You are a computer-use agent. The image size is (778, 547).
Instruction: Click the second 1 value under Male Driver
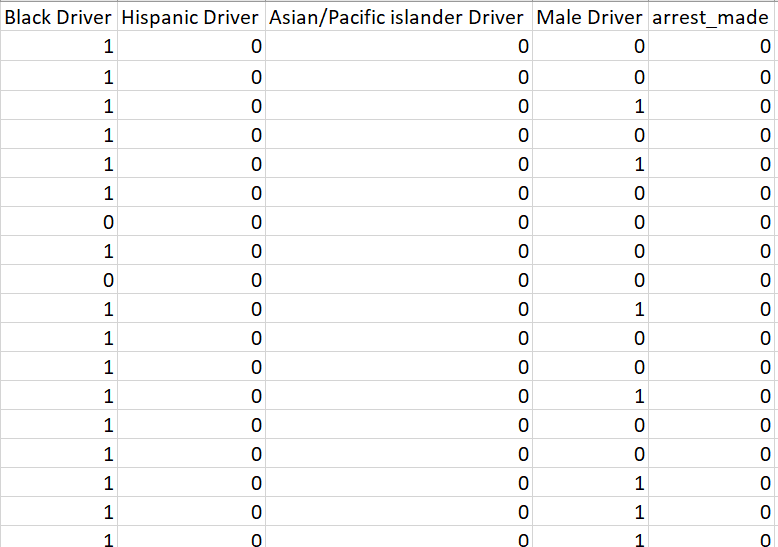[590, 163]
